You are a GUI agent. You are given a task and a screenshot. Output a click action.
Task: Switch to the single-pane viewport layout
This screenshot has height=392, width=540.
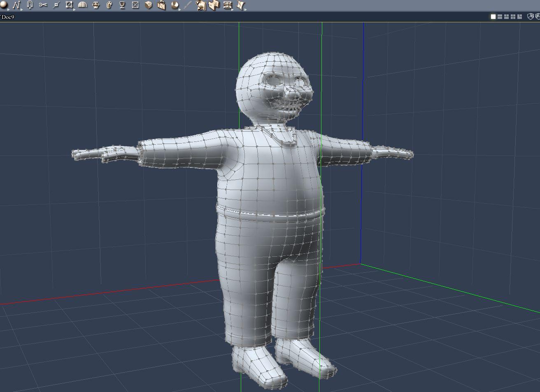coord(493,17)
